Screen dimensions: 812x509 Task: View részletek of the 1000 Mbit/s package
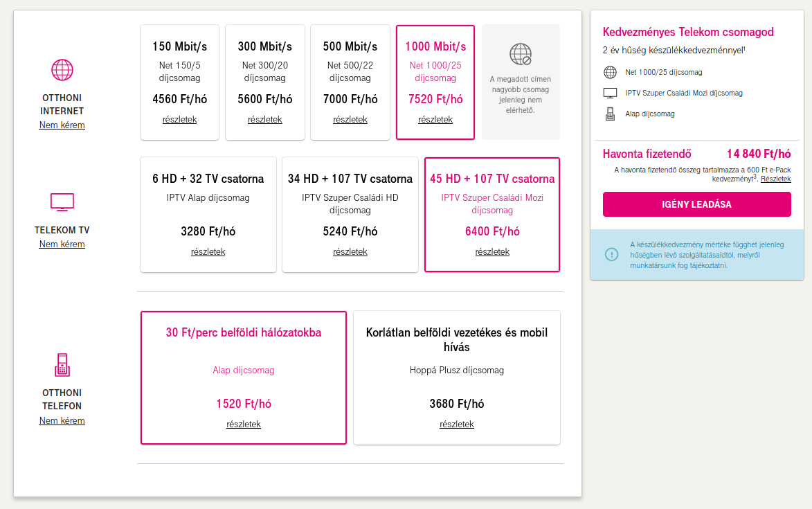point(435,120)
